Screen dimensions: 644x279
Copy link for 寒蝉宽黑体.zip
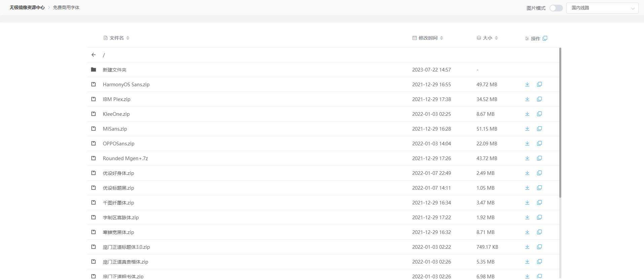pyautogui.click(x=539, y=232)
